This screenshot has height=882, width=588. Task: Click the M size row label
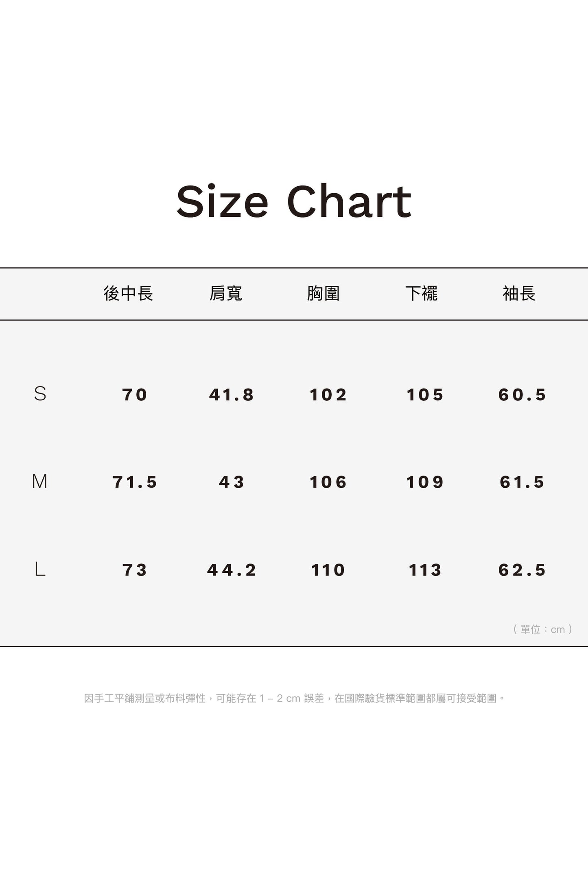coord(40,482)
